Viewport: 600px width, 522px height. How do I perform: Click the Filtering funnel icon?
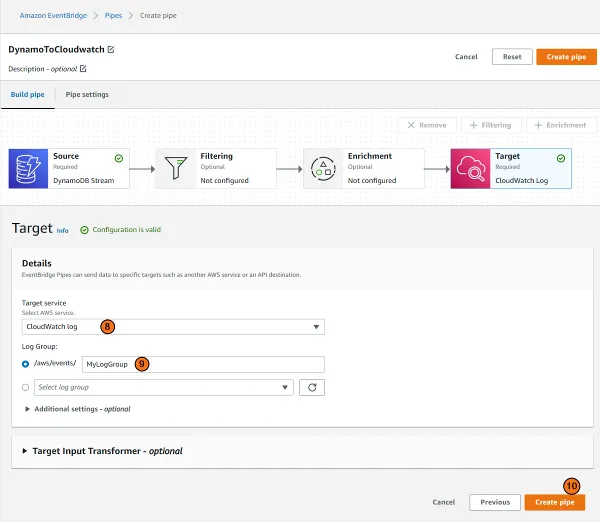(175, 169)
